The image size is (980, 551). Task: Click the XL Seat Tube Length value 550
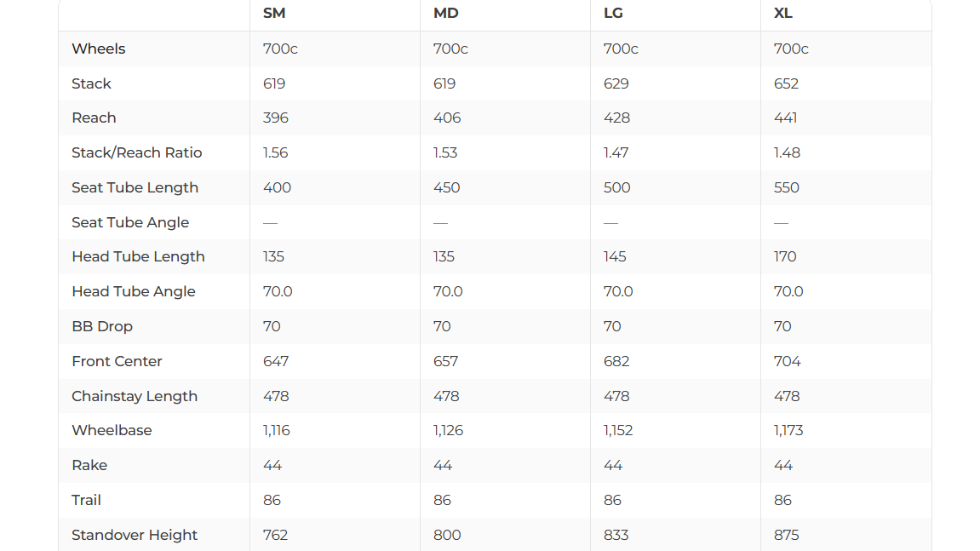pyautogui.click(x=787, y=187)
